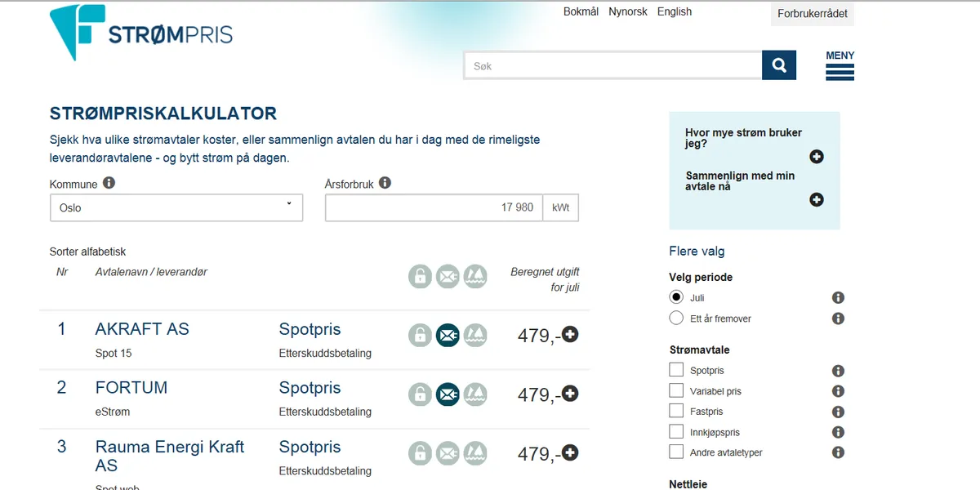Open Rauma Energi Kraft AS link
980x490 pixels.
click(x=170, y=456)
